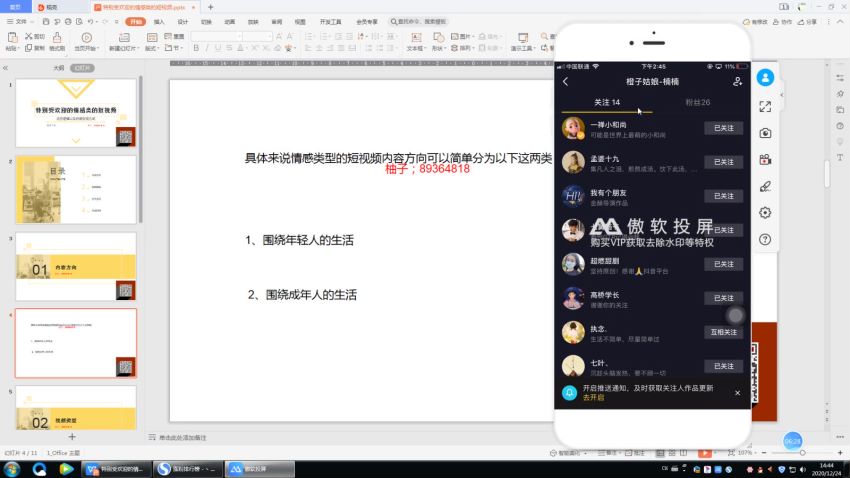
Task: Toggle underline formatting in ribbon
Action: coord(218,48)
